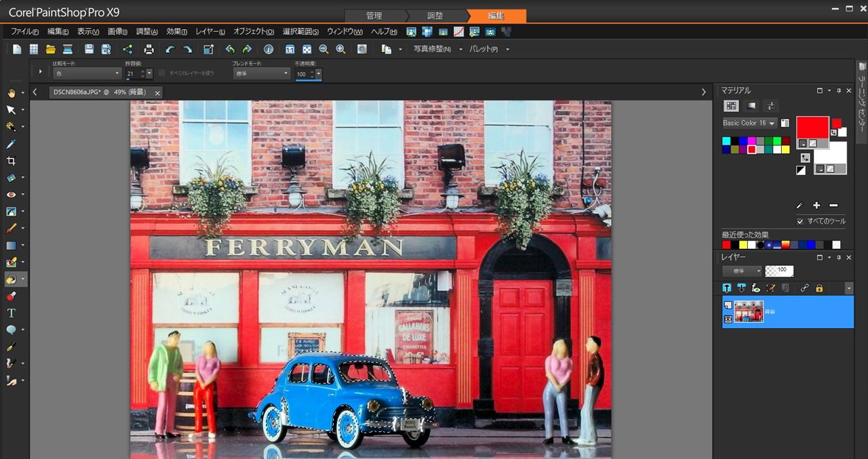Select the gradient Fill tool

coord(12,245)
